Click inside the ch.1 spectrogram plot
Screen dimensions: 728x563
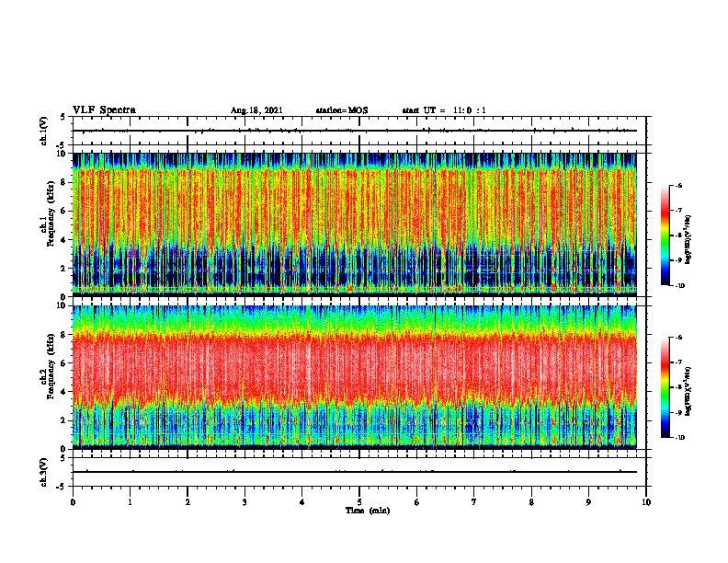coord(355,224)
